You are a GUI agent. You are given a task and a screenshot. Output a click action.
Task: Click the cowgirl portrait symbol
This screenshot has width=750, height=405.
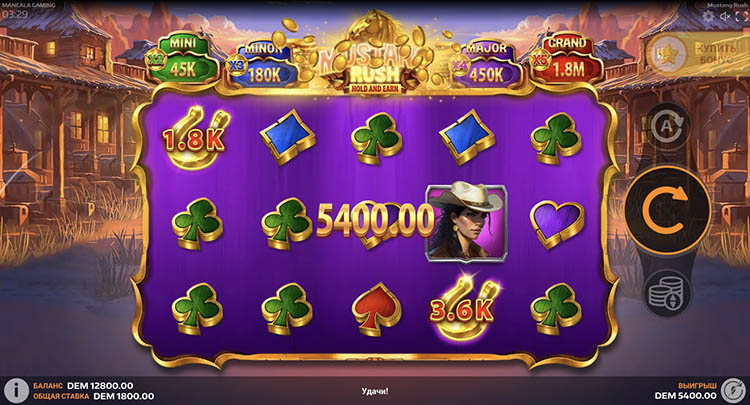[x=466, y=223]
